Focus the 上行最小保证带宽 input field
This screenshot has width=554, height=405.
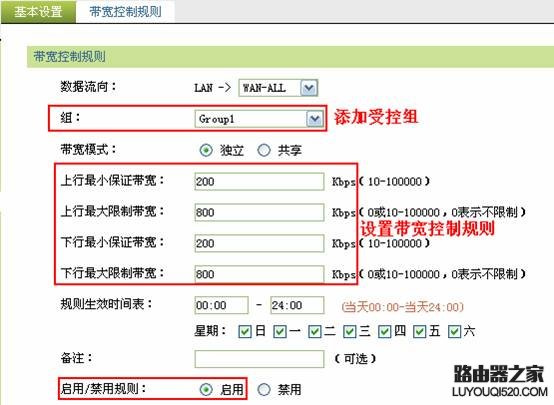(259, 181)
